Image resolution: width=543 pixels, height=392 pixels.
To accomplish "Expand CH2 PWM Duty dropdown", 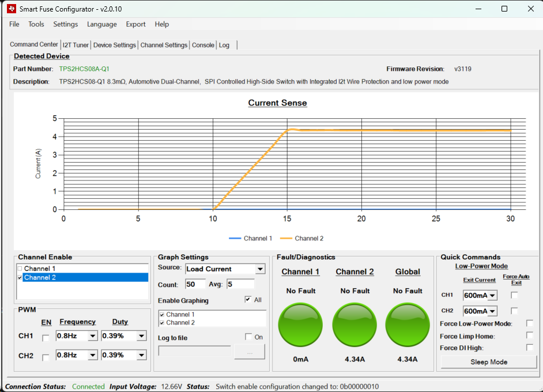I will (x=141, y=356).
